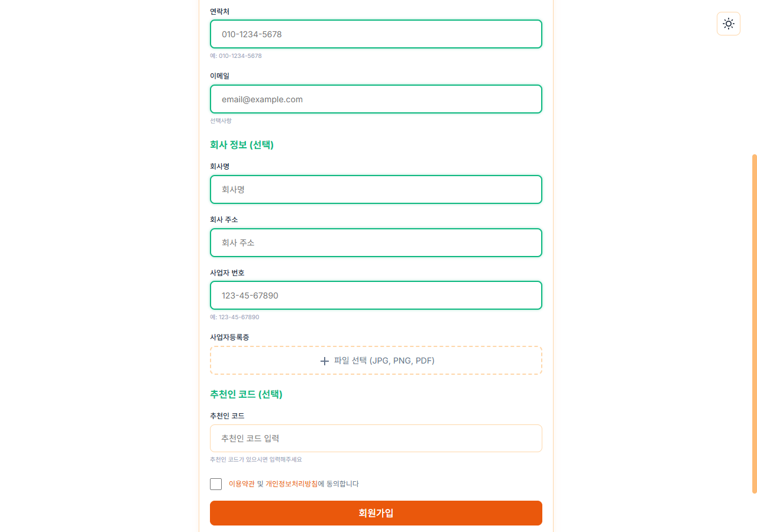Open the 사업자등록증 file picker area
Image resolution: width=757 pixels, height=532 pixels.
pos(376,360)
